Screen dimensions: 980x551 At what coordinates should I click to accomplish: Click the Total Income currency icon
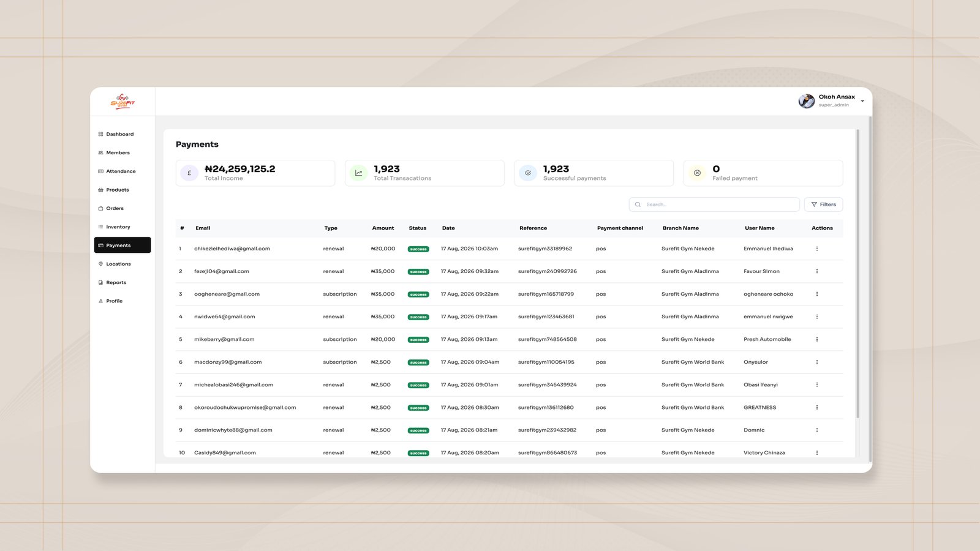(189, 173)
